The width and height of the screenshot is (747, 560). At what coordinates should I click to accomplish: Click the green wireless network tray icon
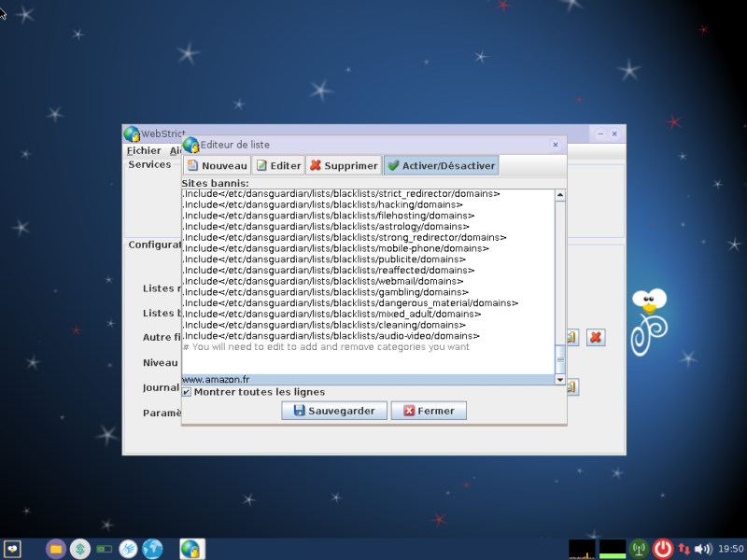click(639, 549)
